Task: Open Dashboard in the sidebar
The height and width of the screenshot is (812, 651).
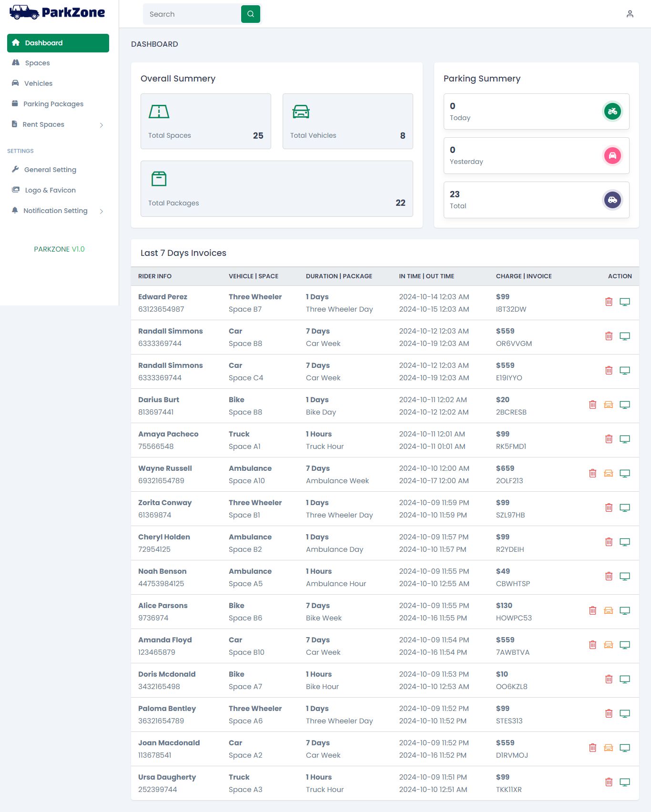Action: point(58,43)
